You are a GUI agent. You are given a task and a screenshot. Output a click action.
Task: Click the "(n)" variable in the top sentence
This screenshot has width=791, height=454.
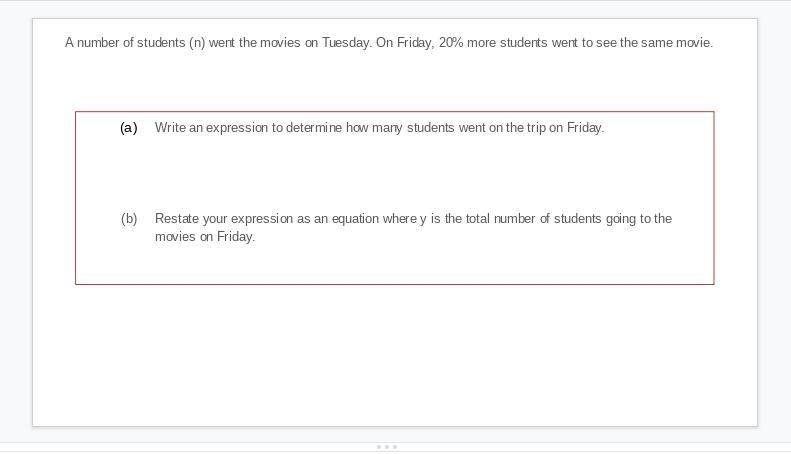click(x=197, y=42)
